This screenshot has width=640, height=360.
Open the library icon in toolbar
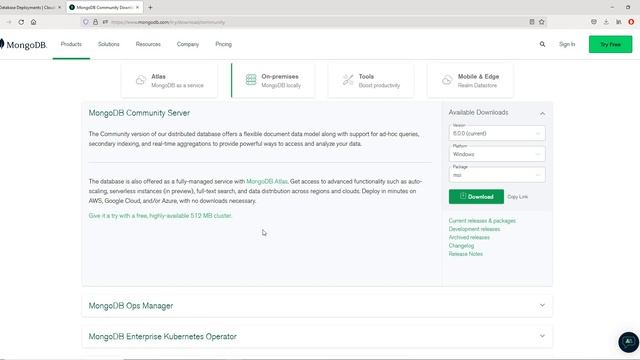pos(619,22)
